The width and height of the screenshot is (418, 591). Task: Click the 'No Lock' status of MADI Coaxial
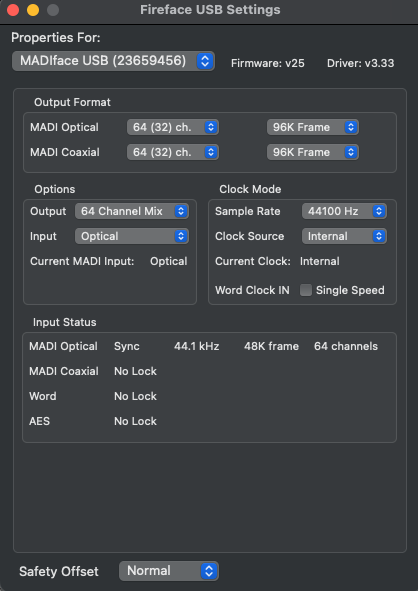[135, 371]
